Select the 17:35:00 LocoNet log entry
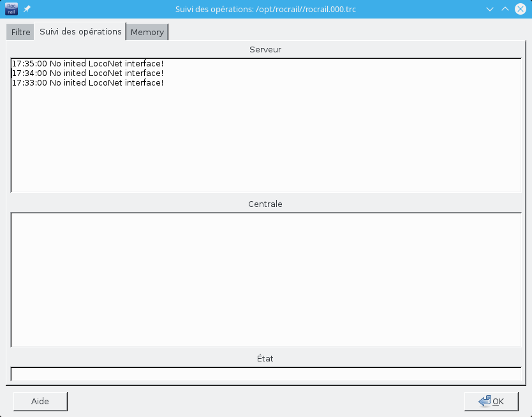This screenshot has width=532, height=417. [x=87, y=64]
